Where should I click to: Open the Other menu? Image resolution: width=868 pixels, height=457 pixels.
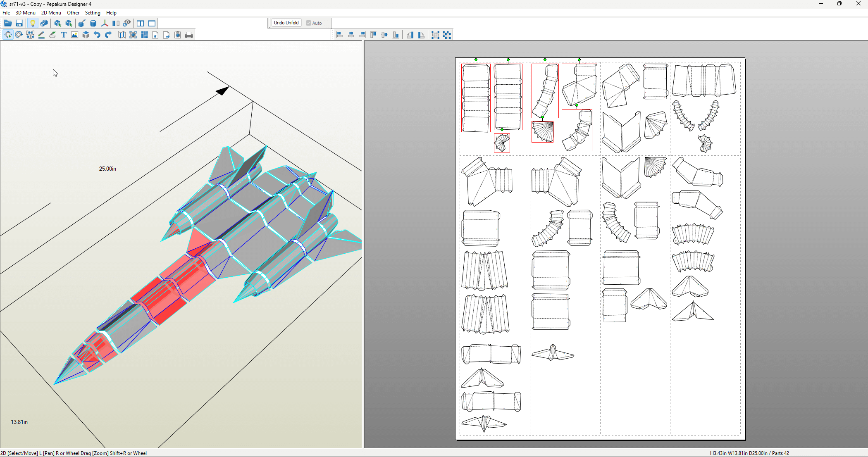point(73,12)
